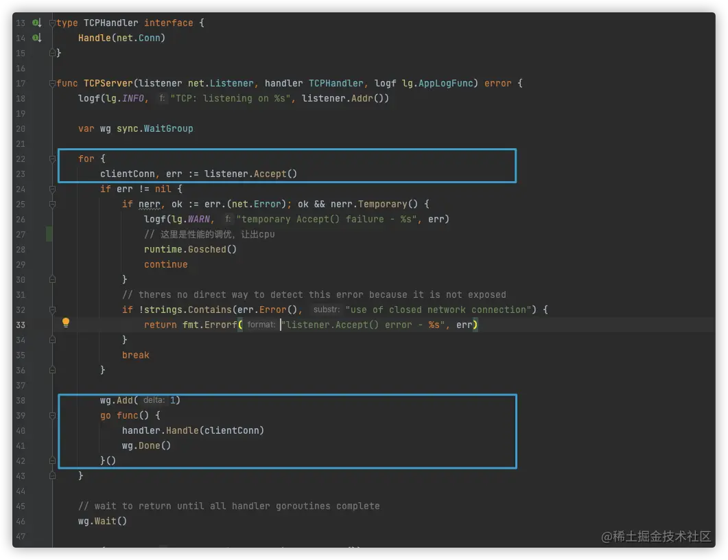Viewport: 728px width, 560px height.
Task: Click the 'theres no direct way' comment
Action: (x=314, y=295)
